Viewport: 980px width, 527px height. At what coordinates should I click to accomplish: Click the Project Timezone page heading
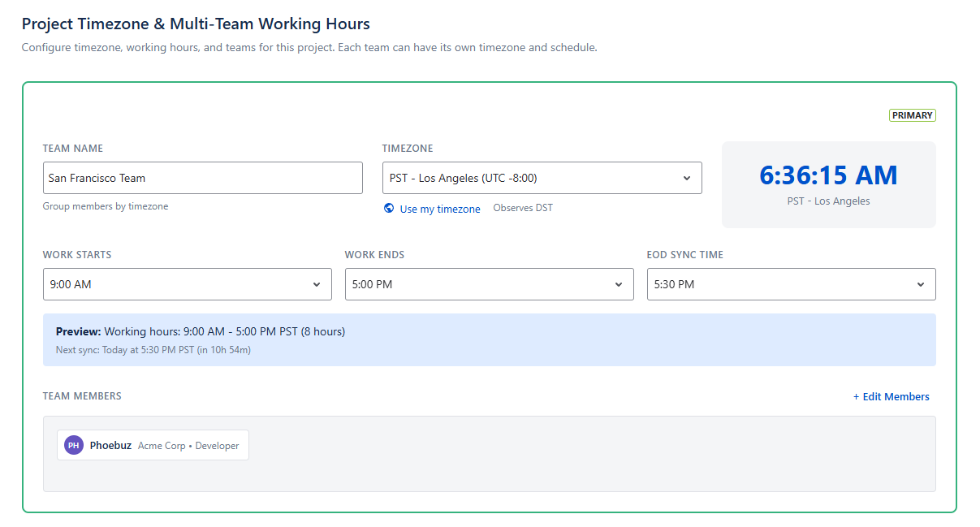(195, 24)
